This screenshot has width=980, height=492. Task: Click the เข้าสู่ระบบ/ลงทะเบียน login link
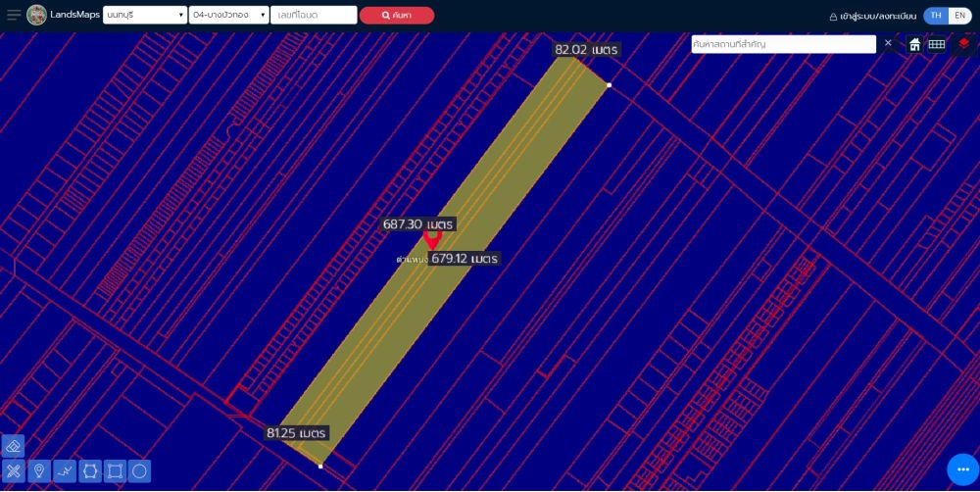click(872, 16)
